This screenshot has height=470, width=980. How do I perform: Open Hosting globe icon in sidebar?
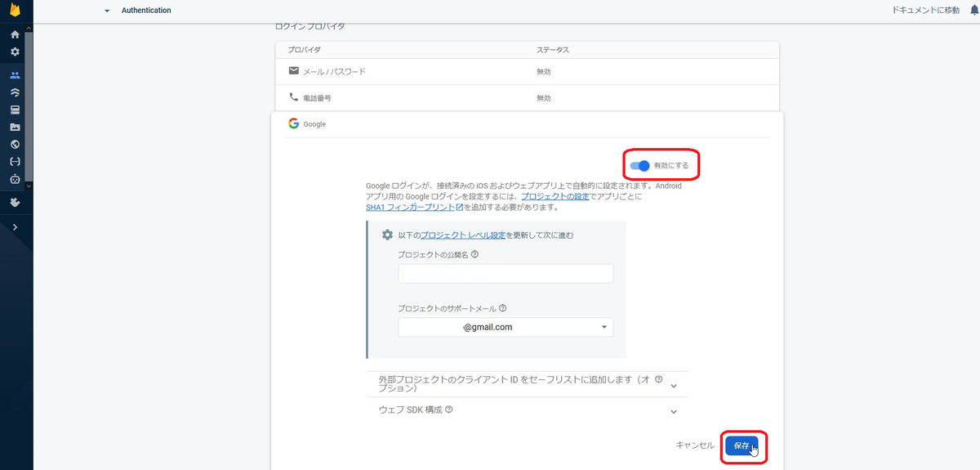(x=15, y=145)
